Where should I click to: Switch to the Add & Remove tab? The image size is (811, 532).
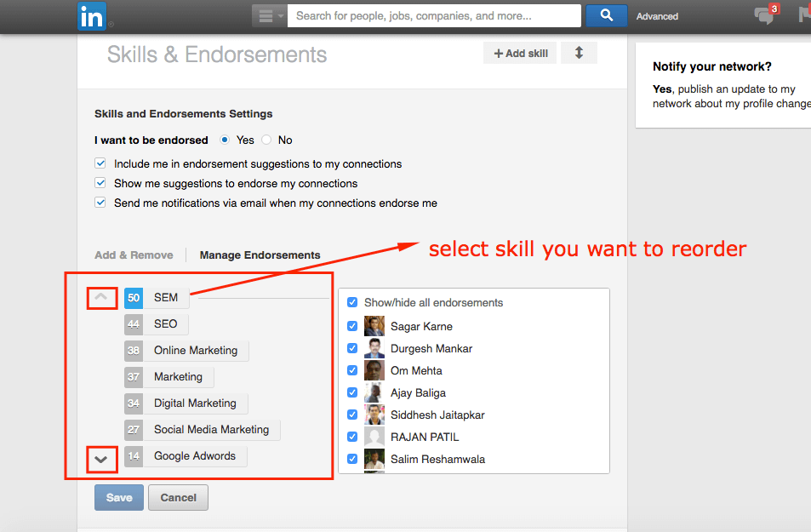click(x=134, y=255)
